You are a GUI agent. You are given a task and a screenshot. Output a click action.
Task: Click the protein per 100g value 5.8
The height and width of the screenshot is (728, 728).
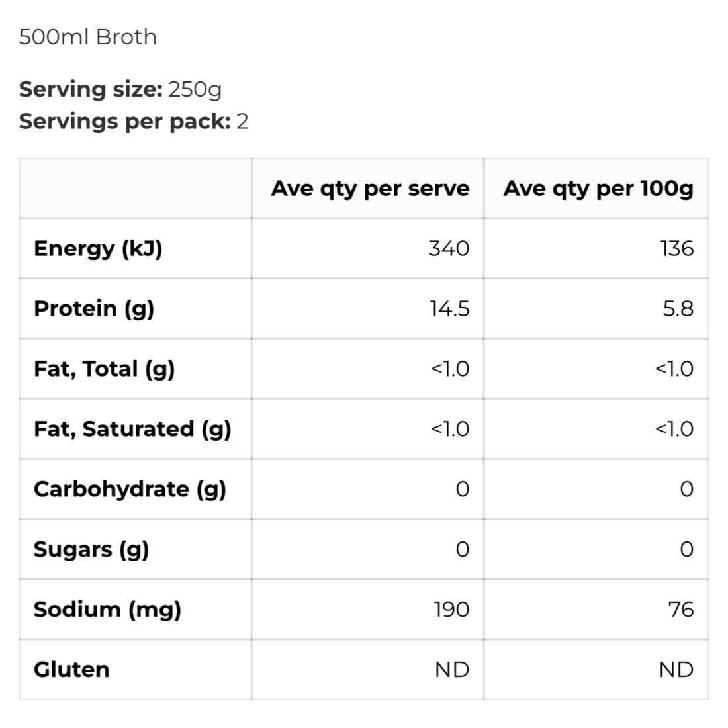tap(678, 309)
